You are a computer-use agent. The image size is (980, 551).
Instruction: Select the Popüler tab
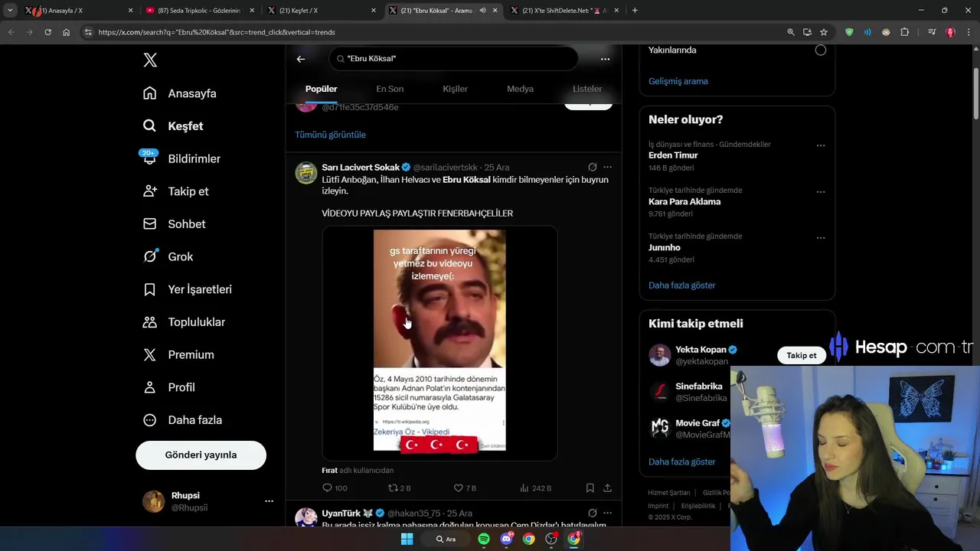point(322,89)
